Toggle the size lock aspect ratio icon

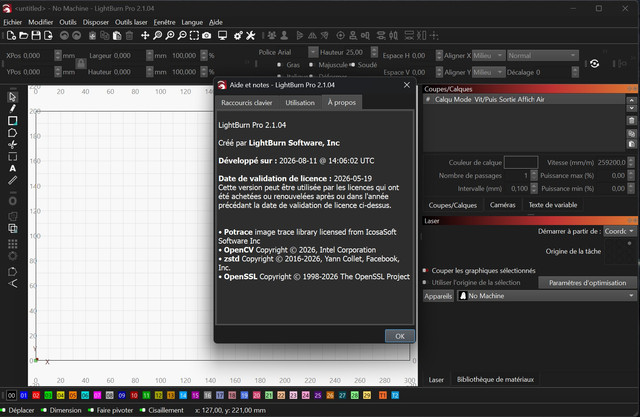point(81,63)
